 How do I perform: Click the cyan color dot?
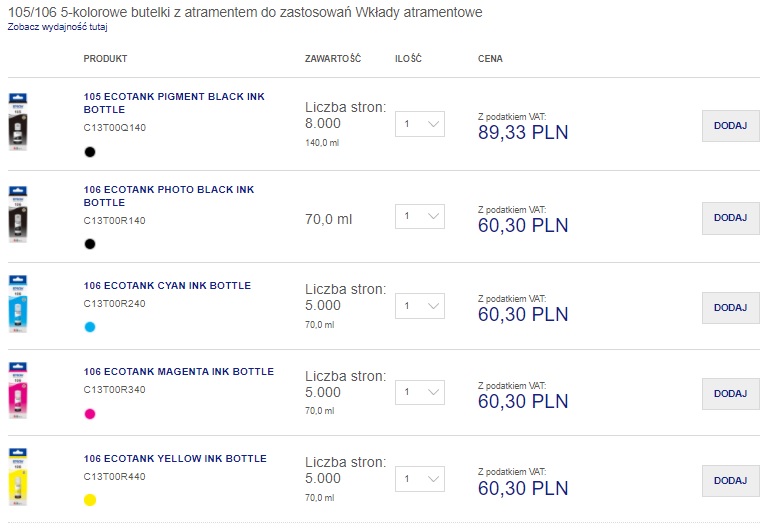tap(90, 327)
